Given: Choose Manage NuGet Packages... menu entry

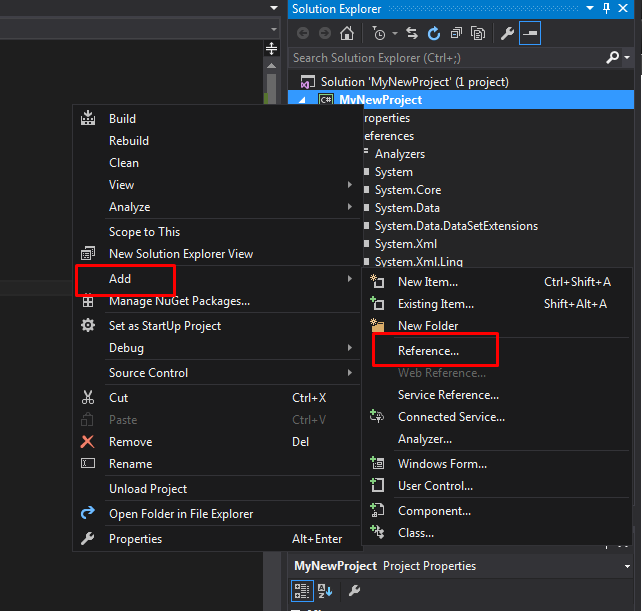Looking at the screenshot, I should click(179, 301).
